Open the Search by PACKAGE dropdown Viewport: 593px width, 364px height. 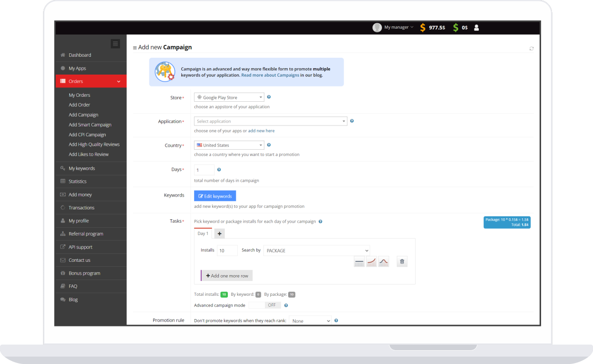[x=316, y=250]
